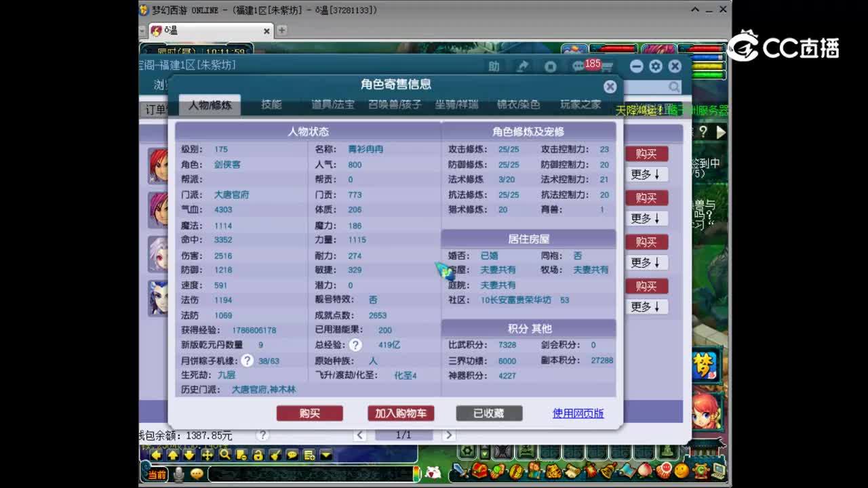Select the blue-haired character avatar in list
Screen dimensions: 868x488
tap(158, 298)
